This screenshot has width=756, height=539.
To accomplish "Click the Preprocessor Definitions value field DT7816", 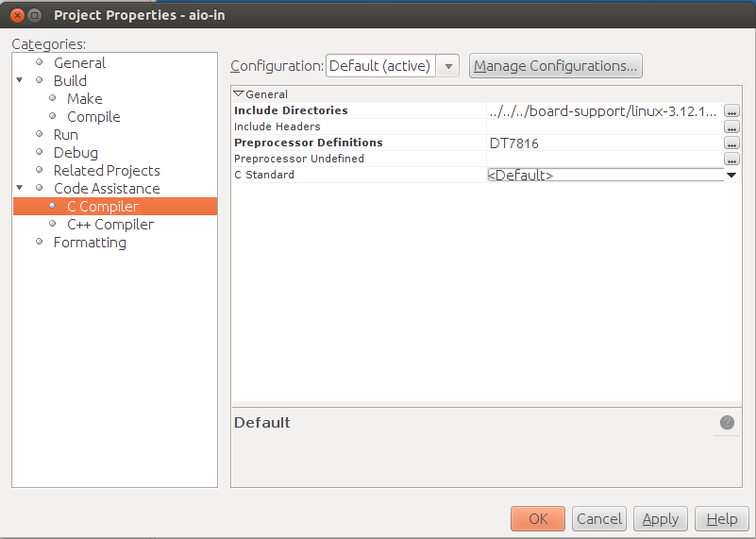I will (x=604, y=143).
